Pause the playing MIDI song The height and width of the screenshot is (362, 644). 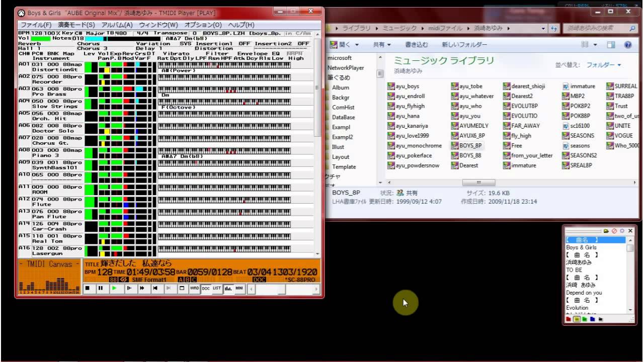tap(101, 288)
